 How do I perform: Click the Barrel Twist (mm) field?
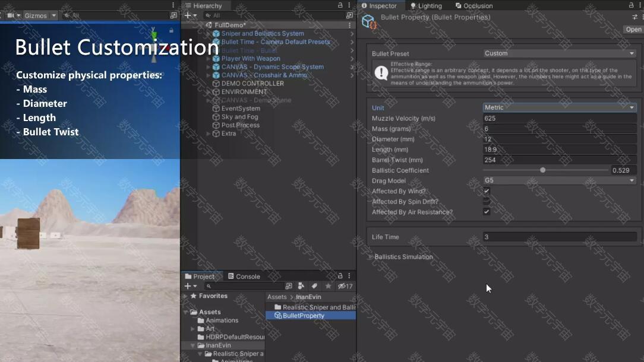(x=560, y=160)
